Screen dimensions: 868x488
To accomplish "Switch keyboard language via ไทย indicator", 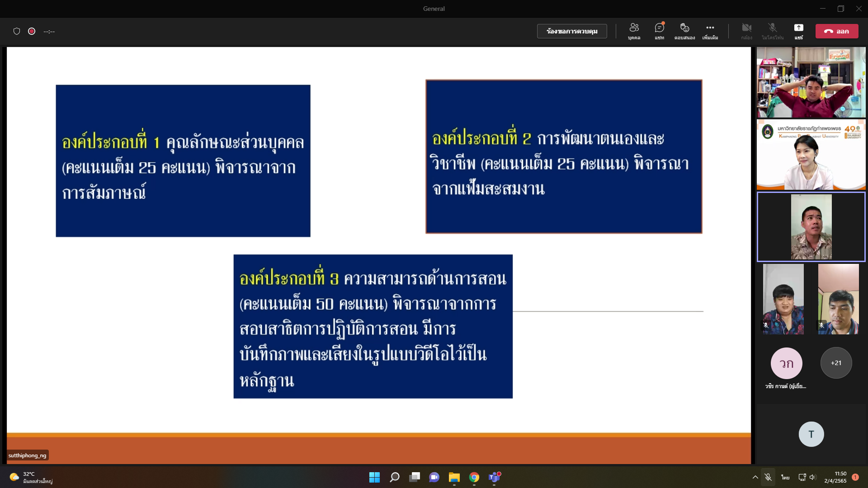I will click(785, 477).
